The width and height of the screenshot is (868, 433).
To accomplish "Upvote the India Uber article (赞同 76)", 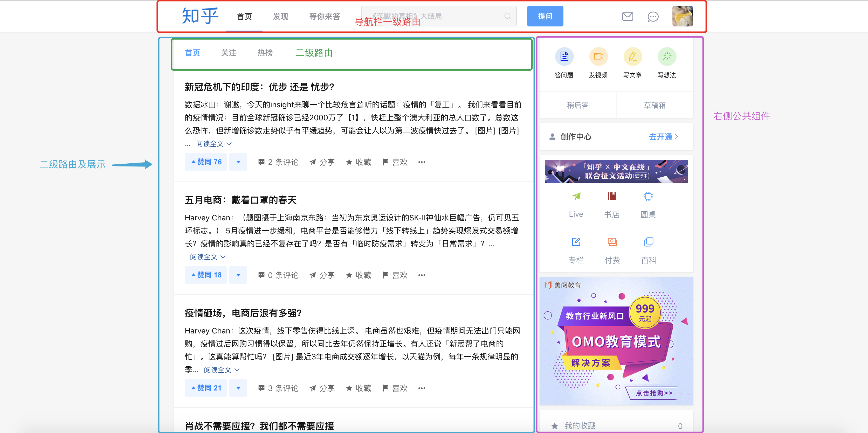I will pos(206,162).
